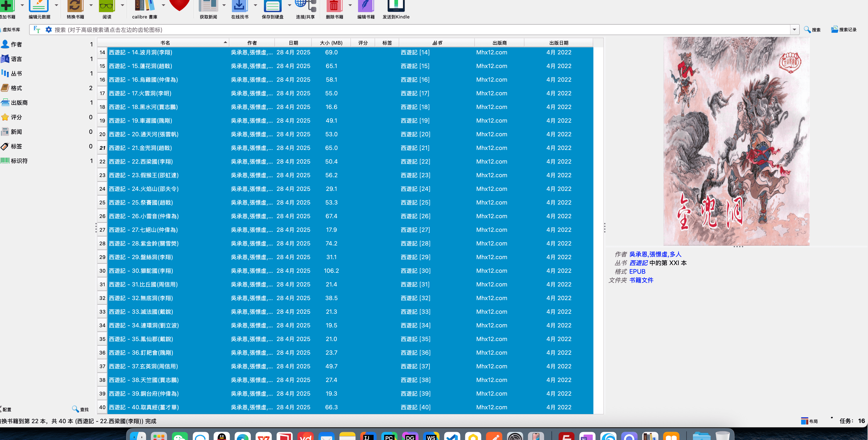
Task: Expand Convert books dropdown arrow
Action: coord(91,5)
